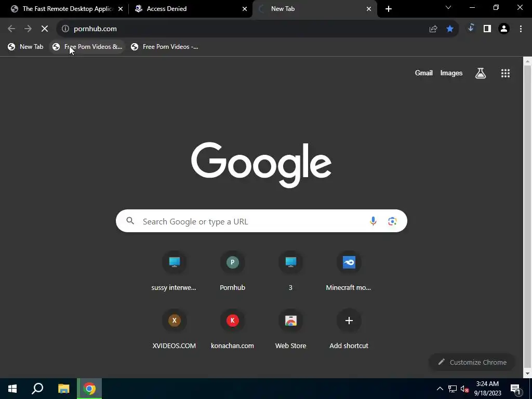
Task: Click the Customize Chrome button
Action: coord(472,362)
